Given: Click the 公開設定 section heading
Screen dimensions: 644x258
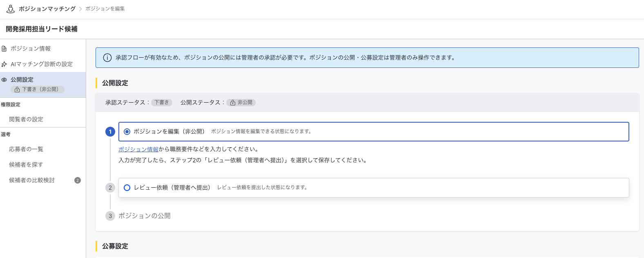Looking at the screenshot, I should 115,83.
